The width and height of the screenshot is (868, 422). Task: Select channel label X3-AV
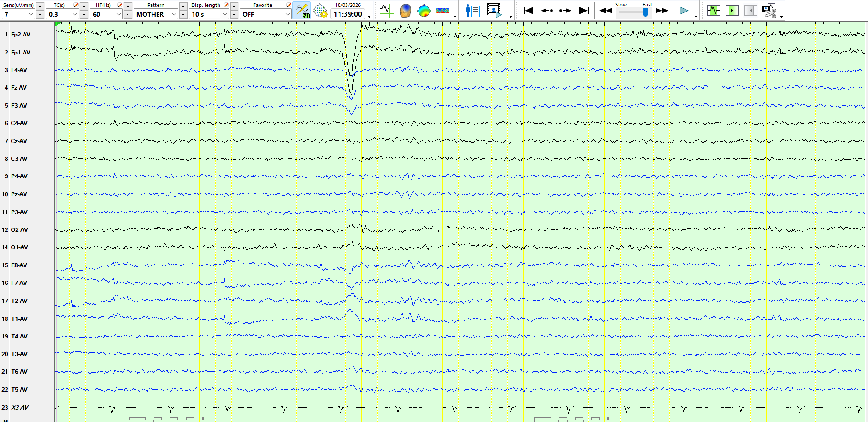pyautogui.click(x=20, y=408)
